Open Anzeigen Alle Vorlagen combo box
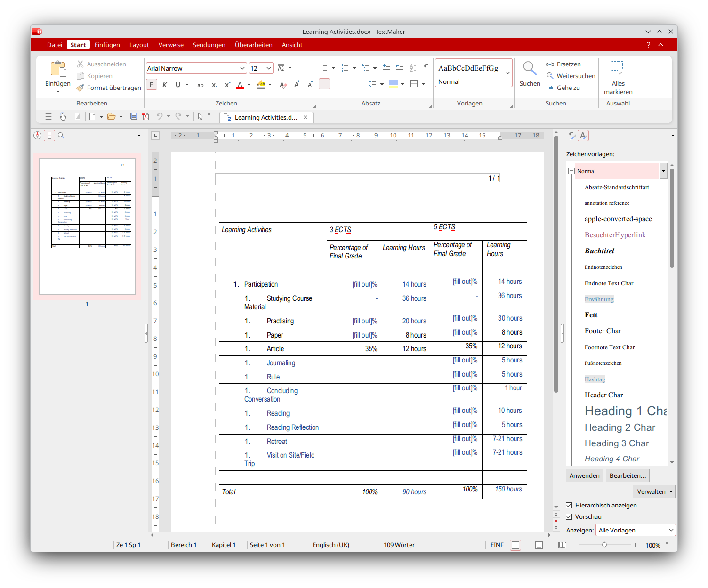Screen dimensions: 708x588 (x=636, y=530)
